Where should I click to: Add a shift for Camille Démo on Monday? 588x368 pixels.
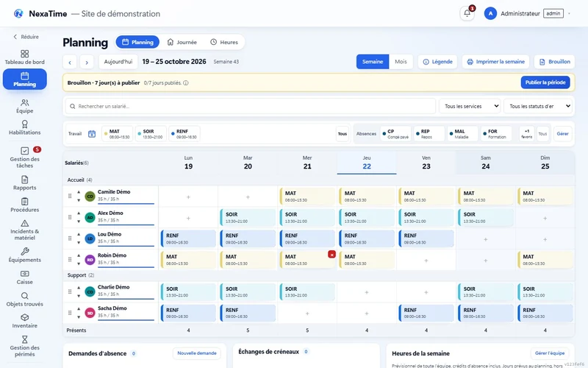click(x=188, y=197)
